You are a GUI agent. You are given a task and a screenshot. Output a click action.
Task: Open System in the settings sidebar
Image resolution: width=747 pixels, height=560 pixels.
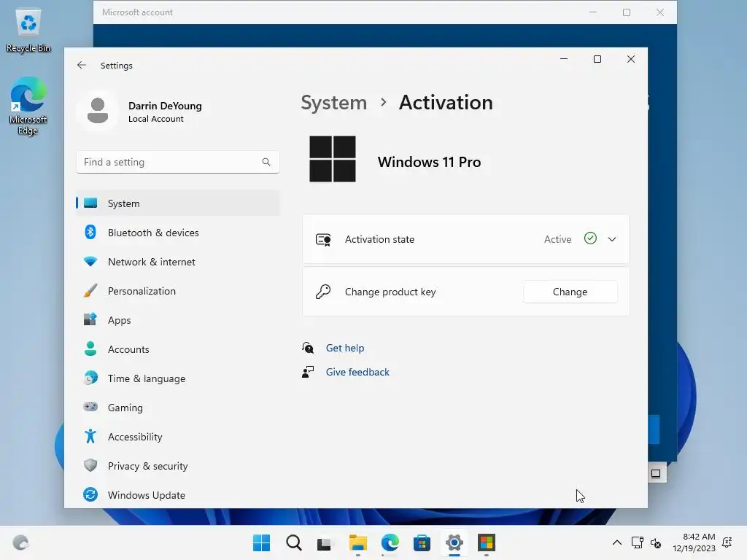178,203
